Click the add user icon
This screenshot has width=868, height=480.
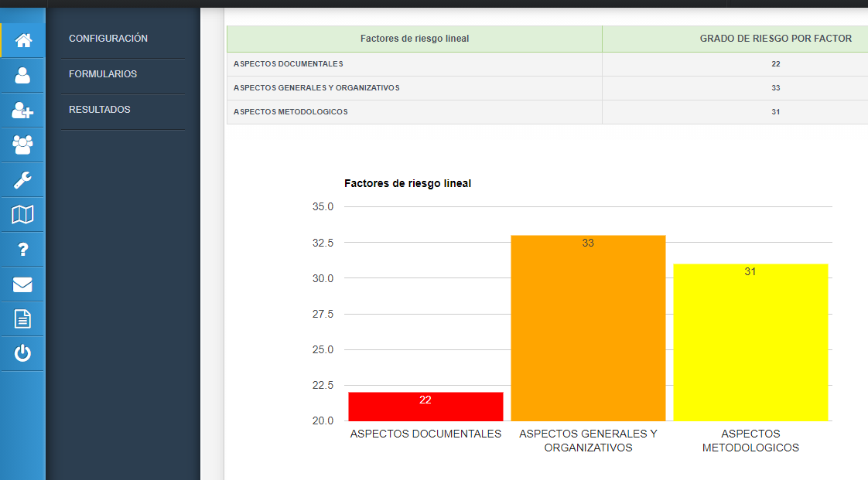click(x=23, y=111)
